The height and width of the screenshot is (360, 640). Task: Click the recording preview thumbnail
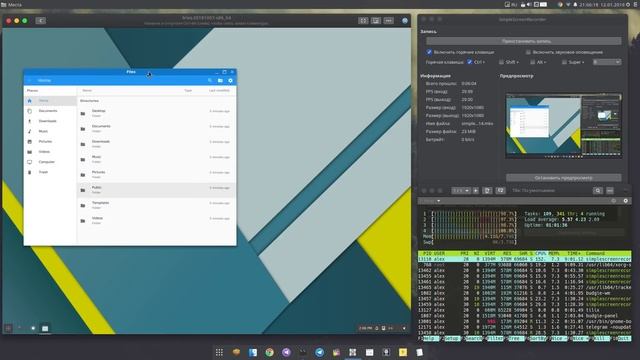coord(564,125)
